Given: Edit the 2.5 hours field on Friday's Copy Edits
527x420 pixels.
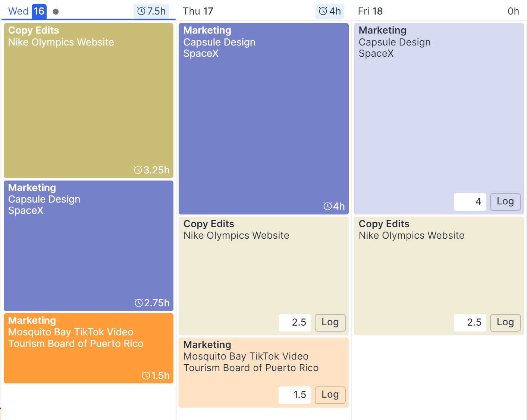Looking at the screenshot, I should pos(470,323).
